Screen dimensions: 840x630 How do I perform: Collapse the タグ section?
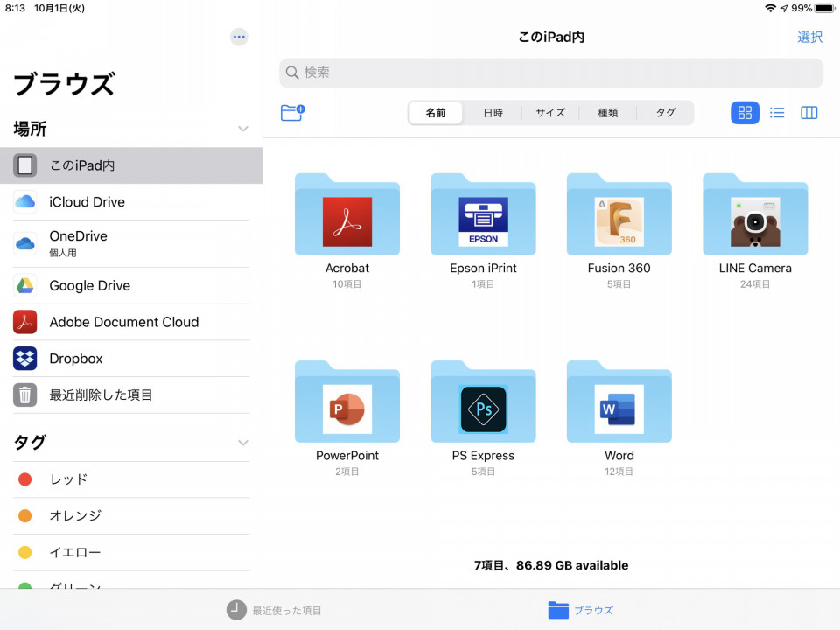242,443
